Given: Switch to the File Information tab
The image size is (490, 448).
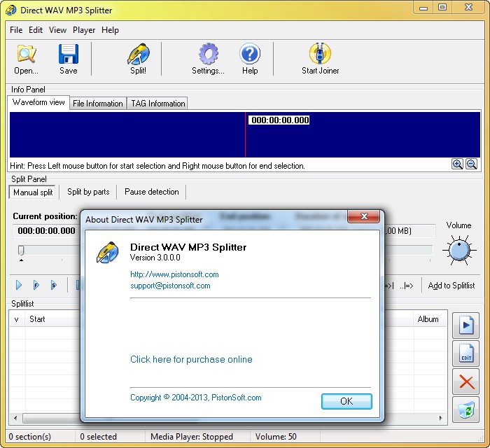Looking at the screenshot, I should 98,104.
